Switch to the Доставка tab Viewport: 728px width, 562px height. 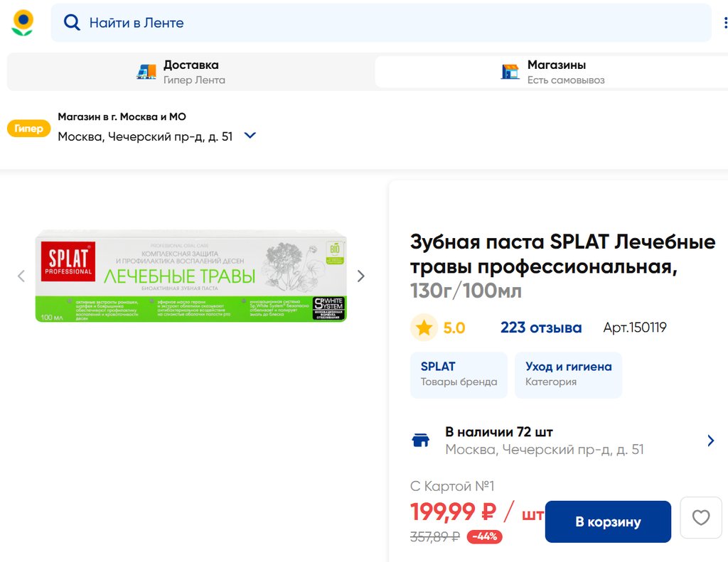191,72
